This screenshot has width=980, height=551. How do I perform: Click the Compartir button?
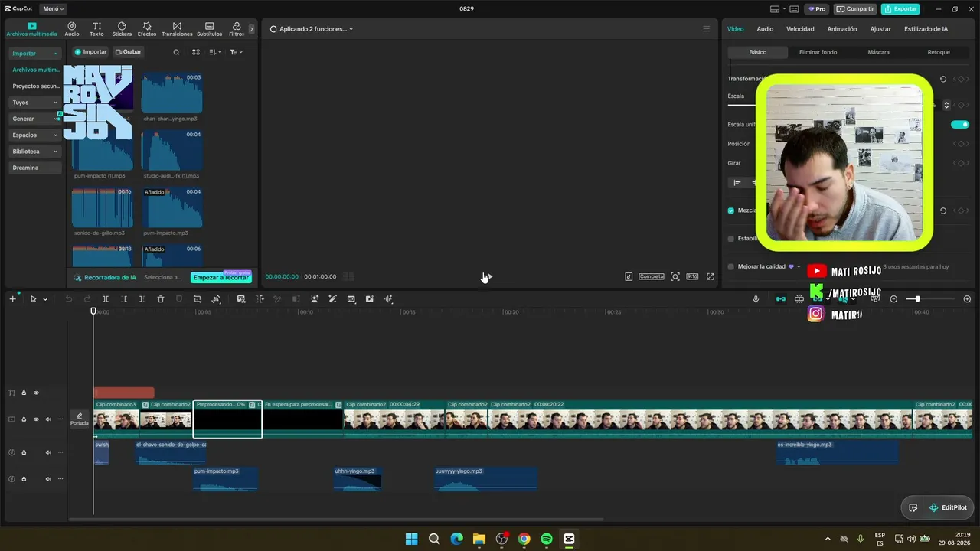pos(855,9)
